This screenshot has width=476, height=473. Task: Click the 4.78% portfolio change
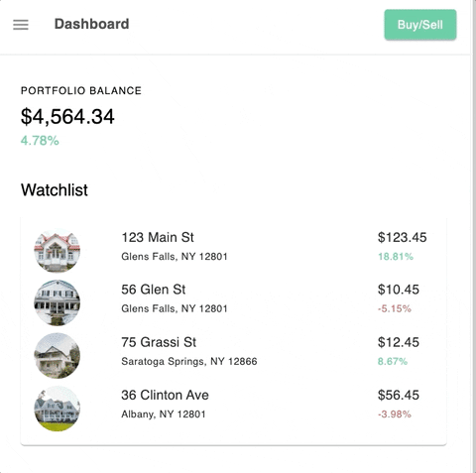click(x=40, y=141)
